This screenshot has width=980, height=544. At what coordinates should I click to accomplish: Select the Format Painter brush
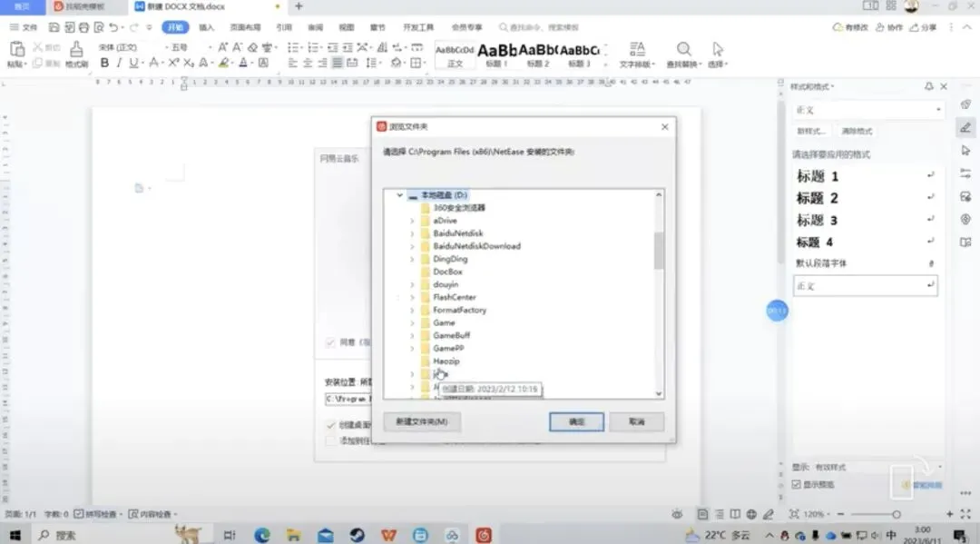[x=76, y=49]
